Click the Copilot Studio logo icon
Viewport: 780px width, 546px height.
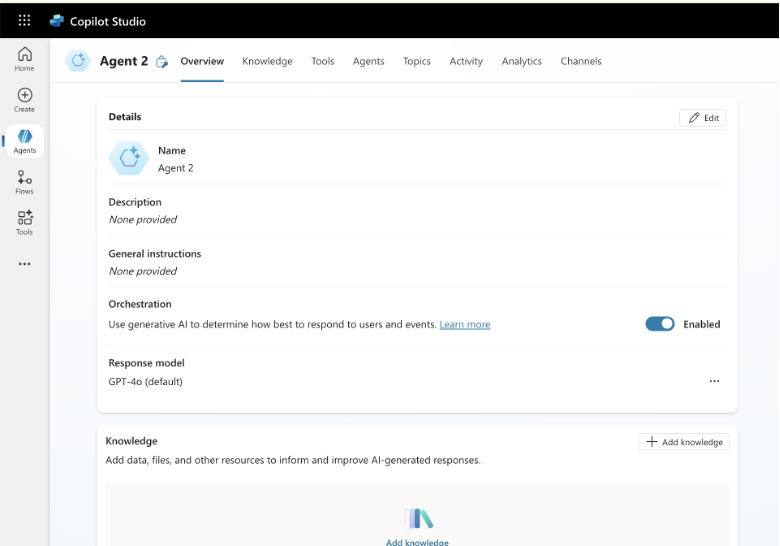[x=57, y=21]
